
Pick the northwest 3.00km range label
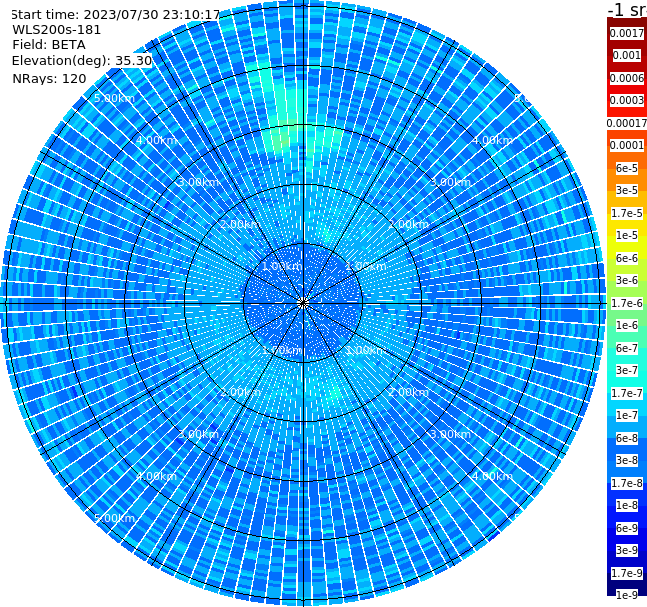(198, 182)
